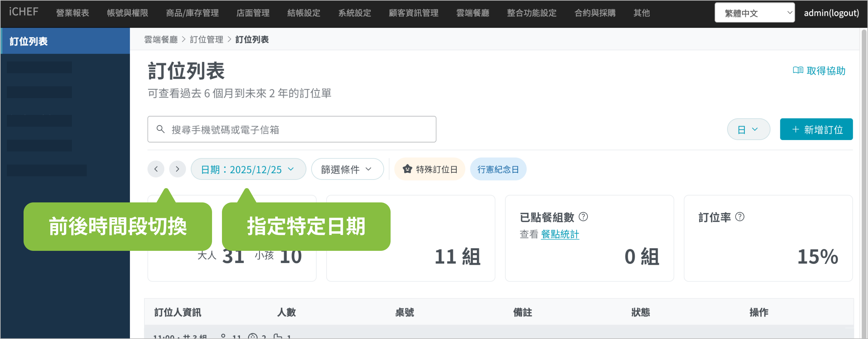The image size is (868, 339).
Task: Click the star icon in 特殊訂位日
Action: click(407, 169)
